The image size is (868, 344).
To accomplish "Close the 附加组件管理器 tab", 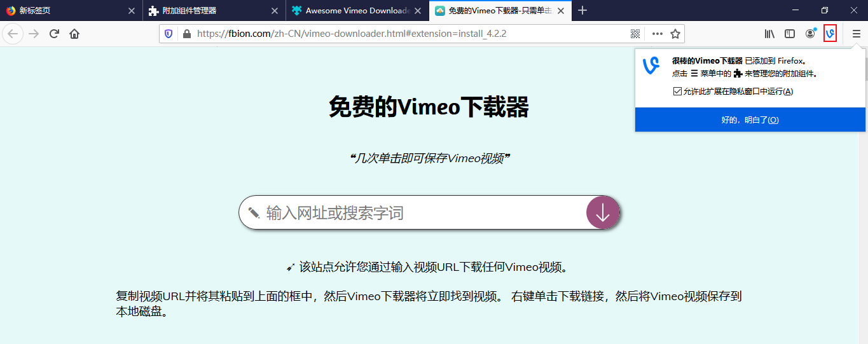I will tap(275, 11).
